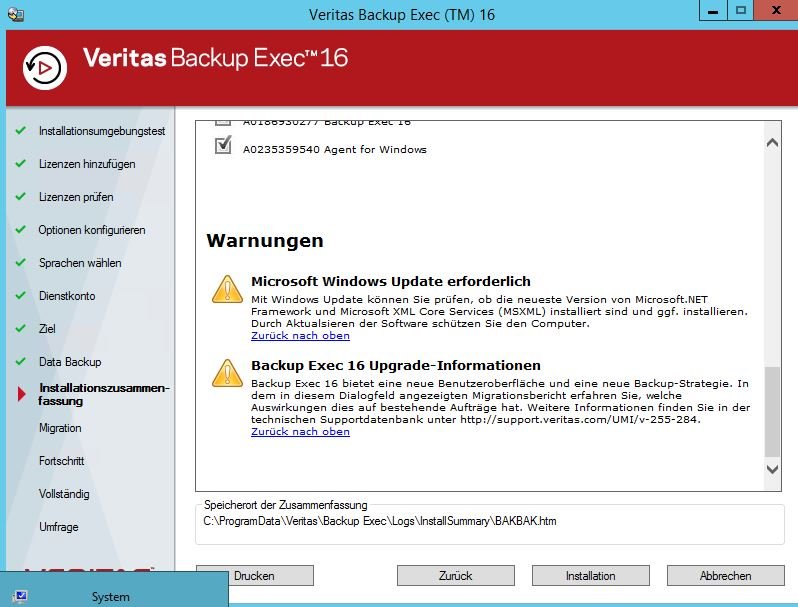Select the Umfrage step
798x607 pixels.
[59, 527]
